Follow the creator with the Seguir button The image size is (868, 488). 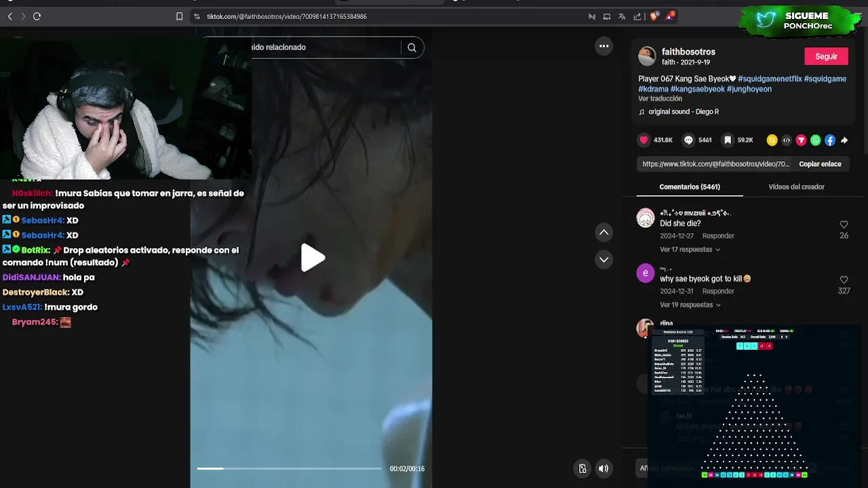click(x=826, y=56)
